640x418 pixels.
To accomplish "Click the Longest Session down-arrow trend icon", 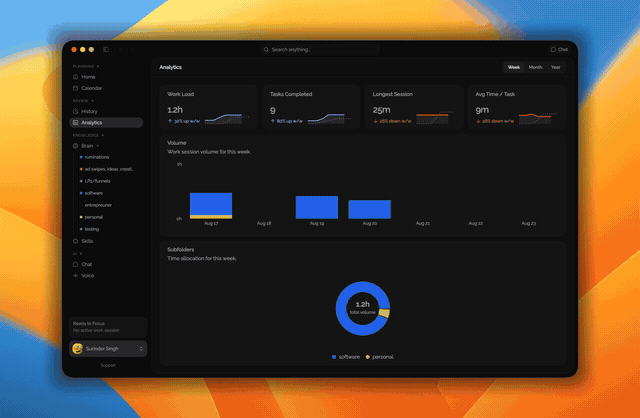I will coord(376,121).
